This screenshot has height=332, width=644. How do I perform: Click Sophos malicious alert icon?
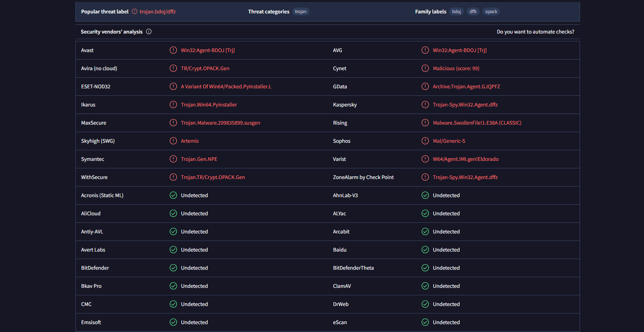click(x=425, y=141)
